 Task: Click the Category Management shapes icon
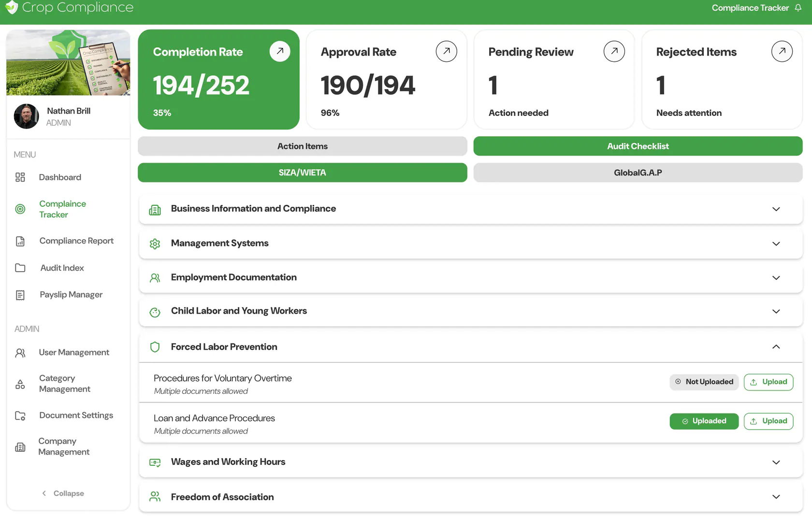20,384
